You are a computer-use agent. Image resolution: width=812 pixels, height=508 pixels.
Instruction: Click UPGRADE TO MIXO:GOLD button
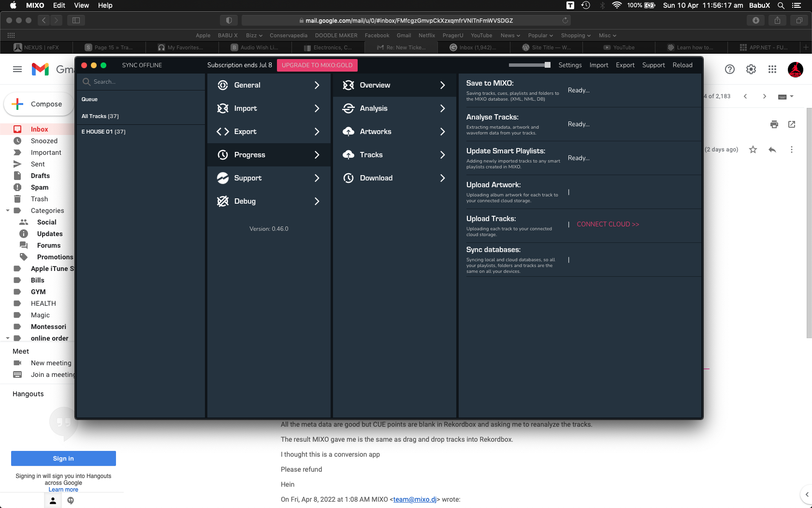tap(317, 65)
